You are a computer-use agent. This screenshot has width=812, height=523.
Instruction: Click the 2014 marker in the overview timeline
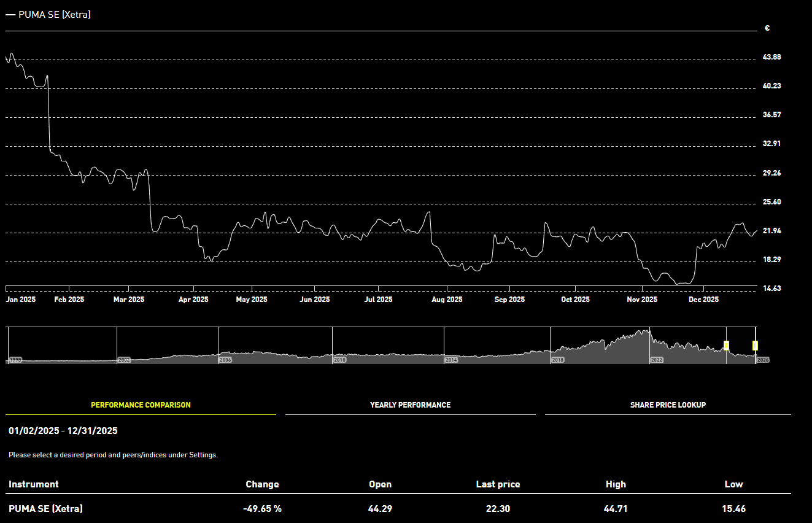[x=451, y=360]
